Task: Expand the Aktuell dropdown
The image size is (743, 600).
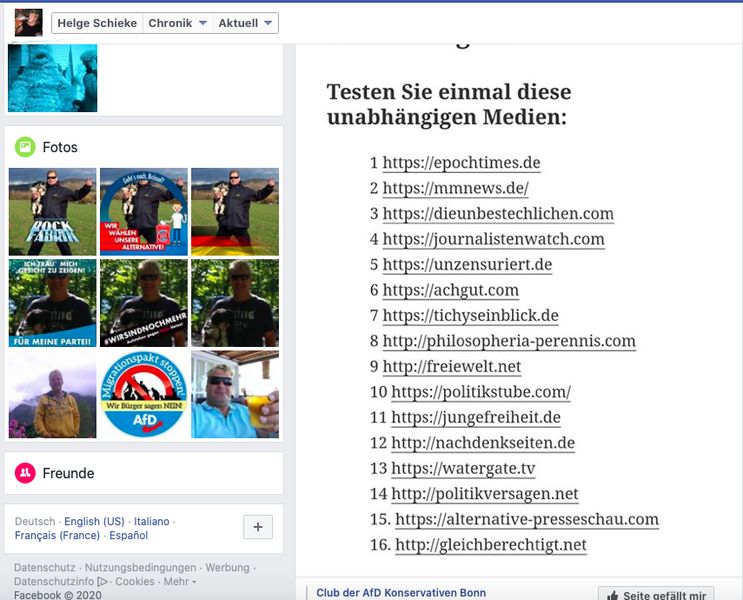Action: pyautogui.click(x=244, y=23)
